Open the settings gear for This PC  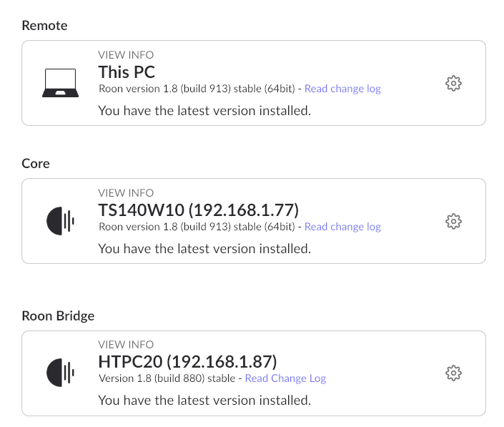tap(453, 83)
